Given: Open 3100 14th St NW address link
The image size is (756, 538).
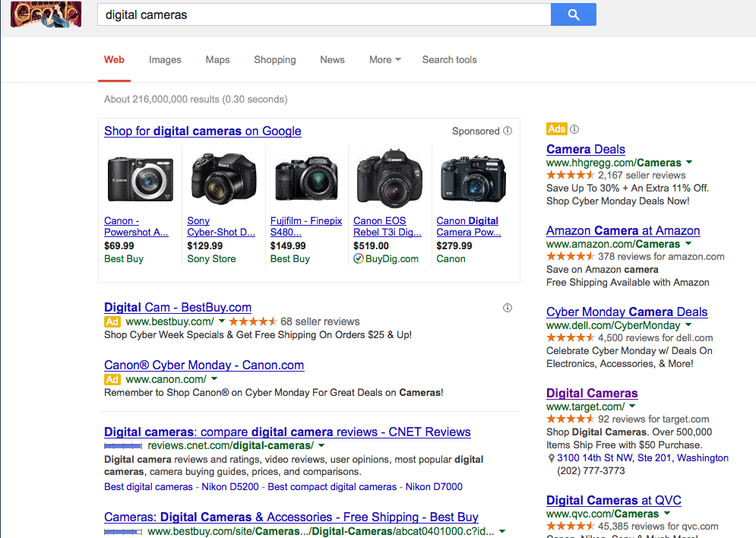Looking at the screenshot, I should [643, 458].
